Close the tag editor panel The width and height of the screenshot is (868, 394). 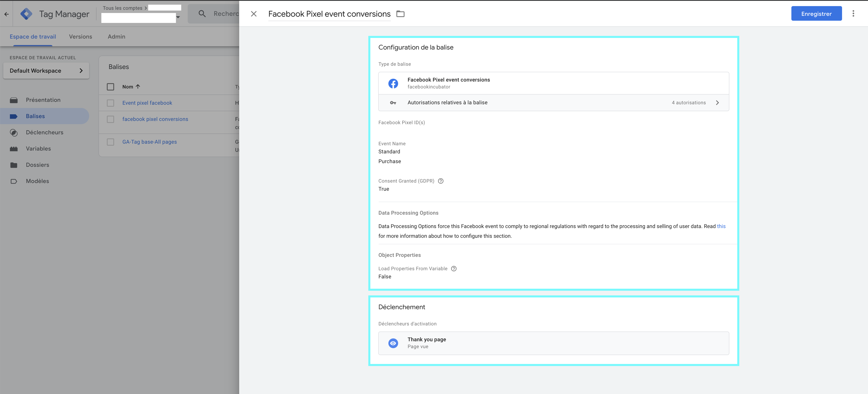[x=254, y=14]
